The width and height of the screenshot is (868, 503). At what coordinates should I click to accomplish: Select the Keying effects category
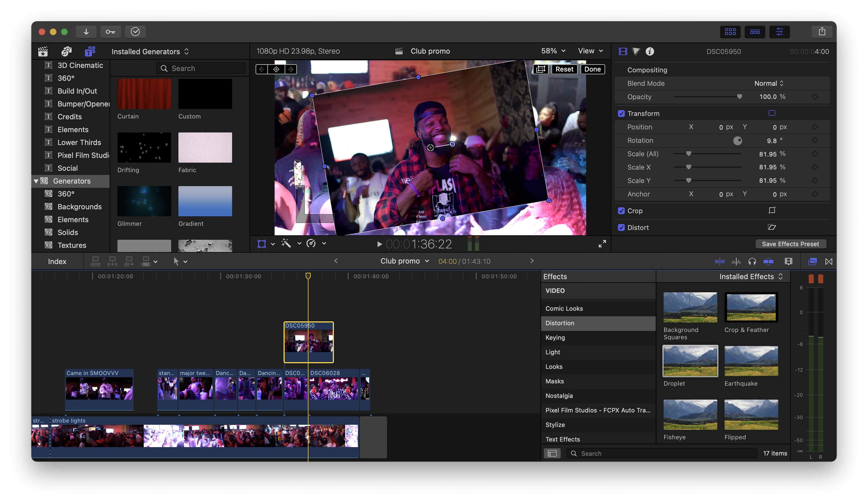point(555,337)
